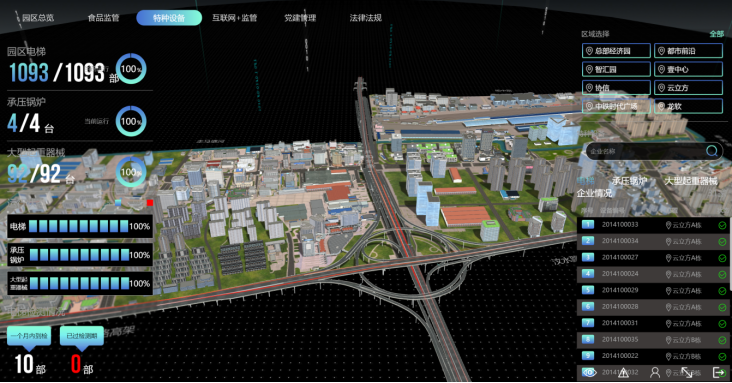Click the 全部 link in area selection
Viewport: 732px width, 383px height.
[x=716, y=34]
